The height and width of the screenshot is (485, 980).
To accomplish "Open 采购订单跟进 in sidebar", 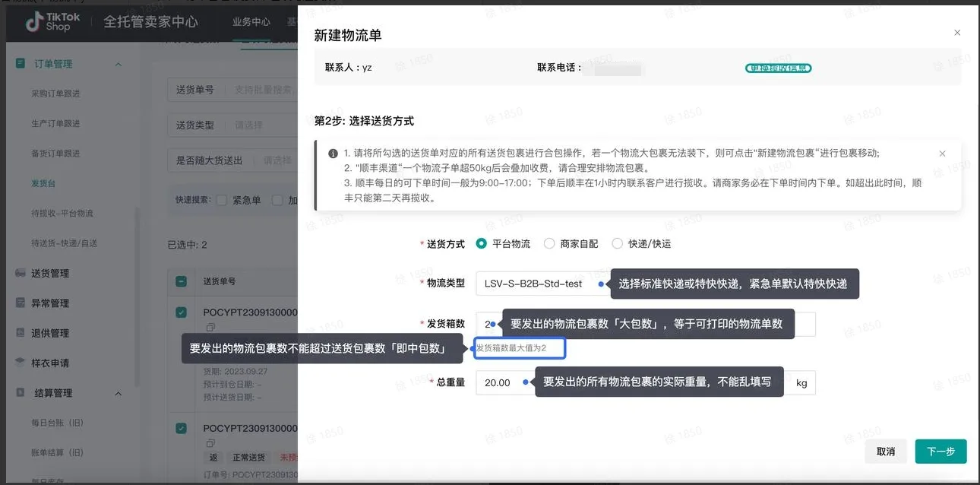I will click(55, 94).
